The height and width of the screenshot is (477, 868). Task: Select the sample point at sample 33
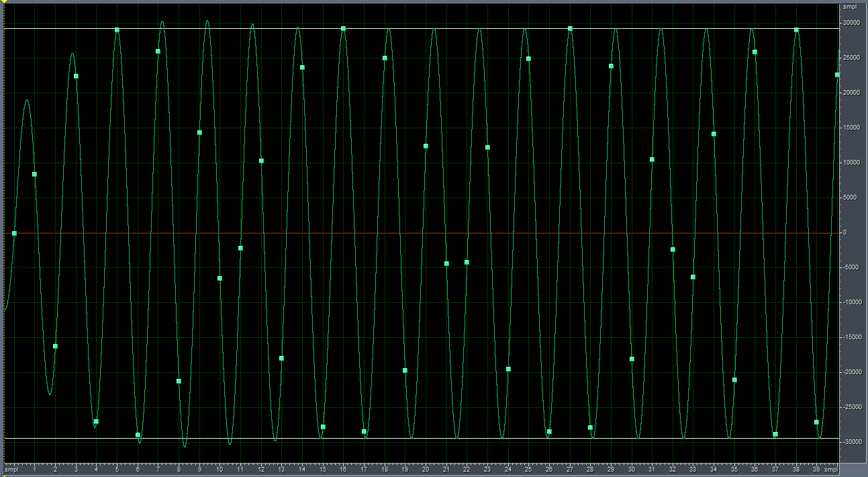click(x=693, y=277)
